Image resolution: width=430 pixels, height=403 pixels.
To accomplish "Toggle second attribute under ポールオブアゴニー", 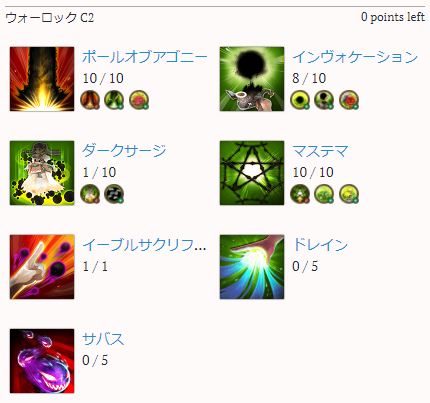I will click(x=114, y=100).
